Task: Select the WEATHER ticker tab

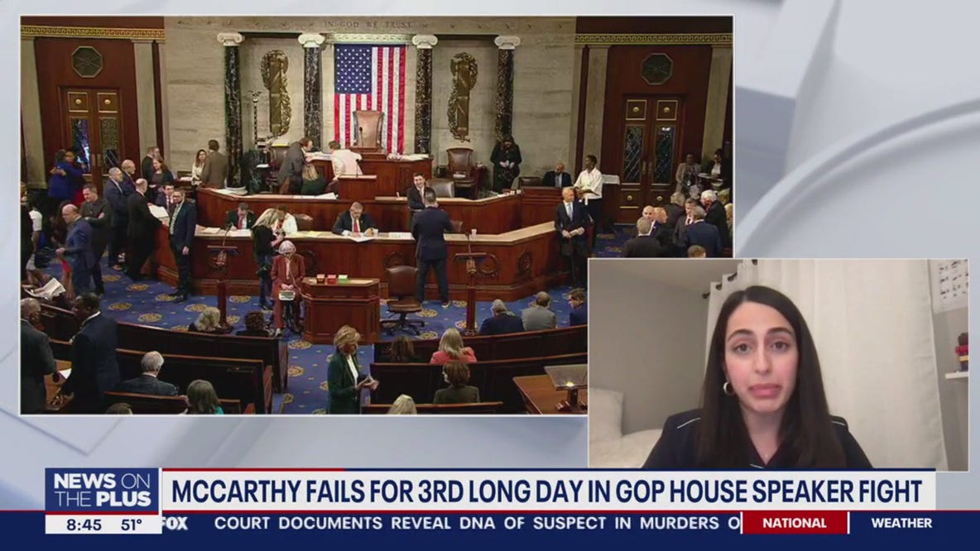Action: pos(901,523)
